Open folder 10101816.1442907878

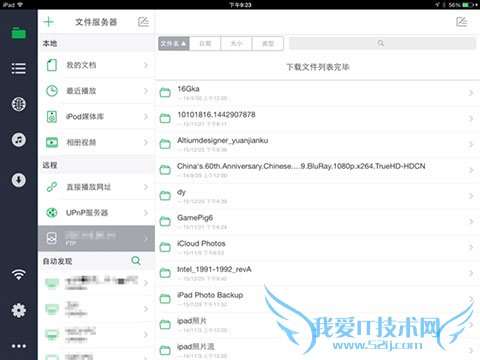tap(317, 118)
